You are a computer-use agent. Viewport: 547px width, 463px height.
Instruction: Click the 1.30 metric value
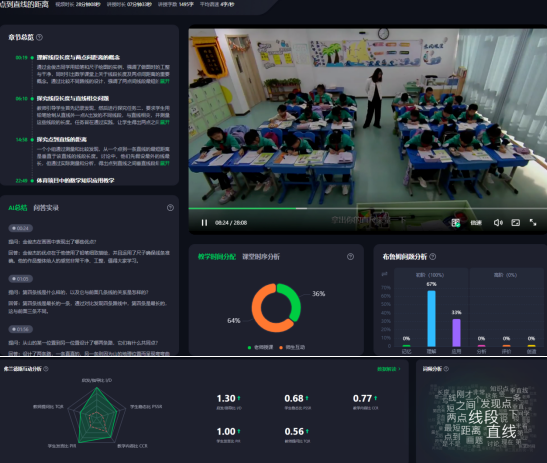(226, 398)
